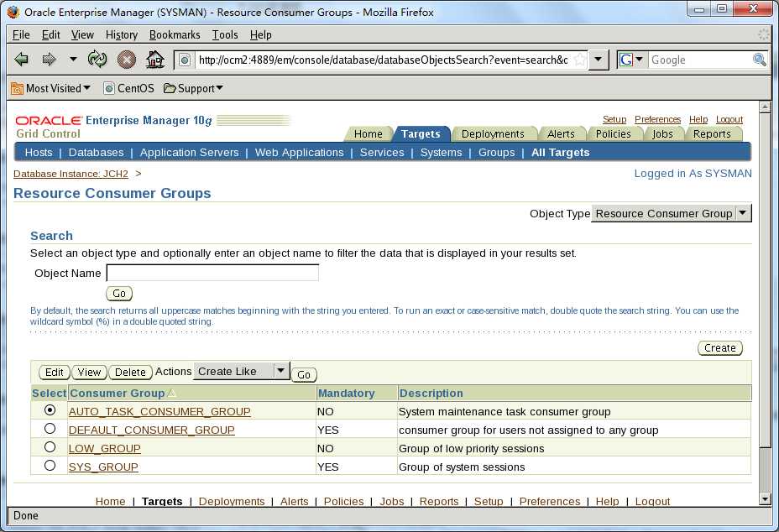Open the Services subtab
The image size is (779, 532).
tap(382, 153)
